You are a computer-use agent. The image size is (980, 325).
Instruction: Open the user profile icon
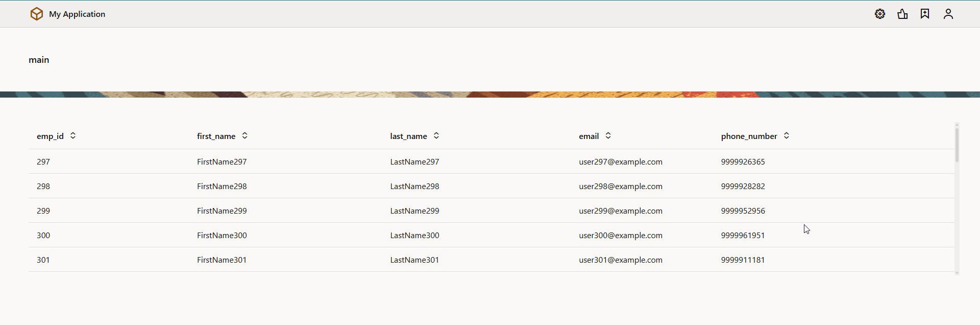coord(948,14)
